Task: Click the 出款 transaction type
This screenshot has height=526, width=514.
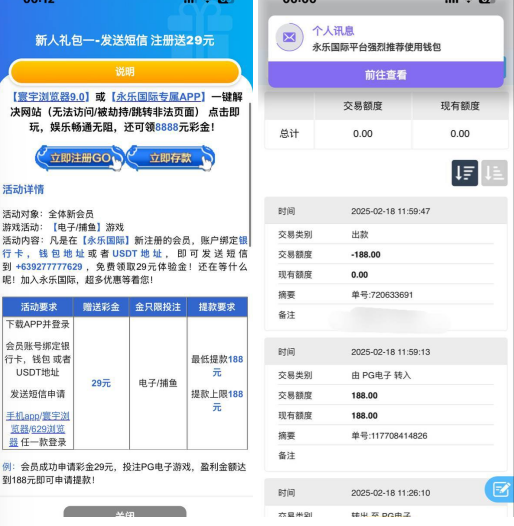Action: click(x=360, y=234)
